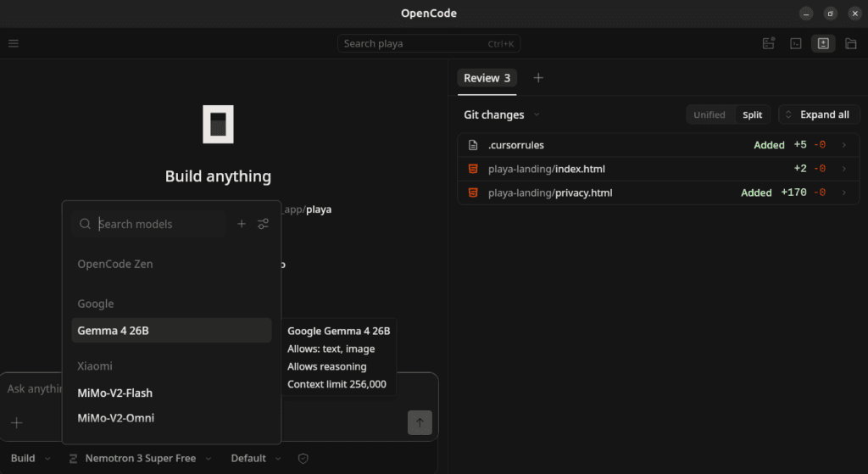Click the plus icon to add a model provider
Viewport: 868px width, 474px height.
[x=242, y=224]
